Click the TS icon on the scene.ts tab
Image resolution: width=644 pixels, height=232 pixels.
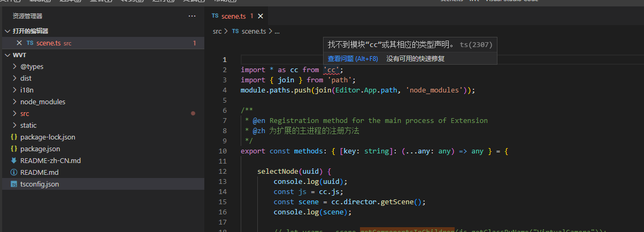[x=215, y=16]
